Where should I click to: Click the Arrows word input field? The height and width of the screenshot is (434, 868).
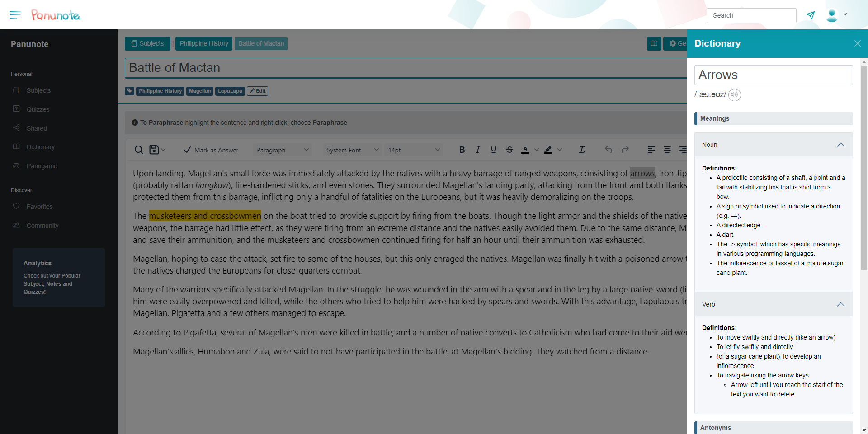[x=774, y=75]
